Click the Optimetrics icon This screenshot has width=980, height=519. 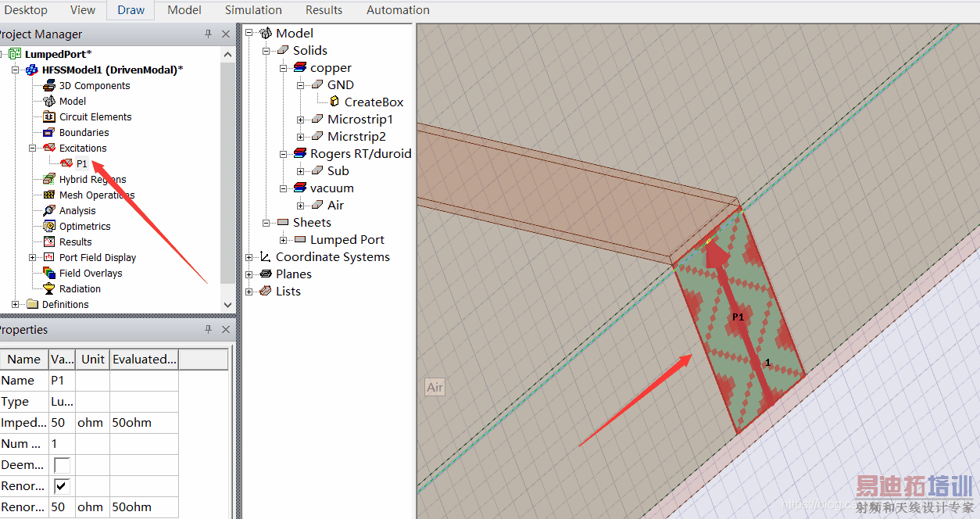pos(49,226)
